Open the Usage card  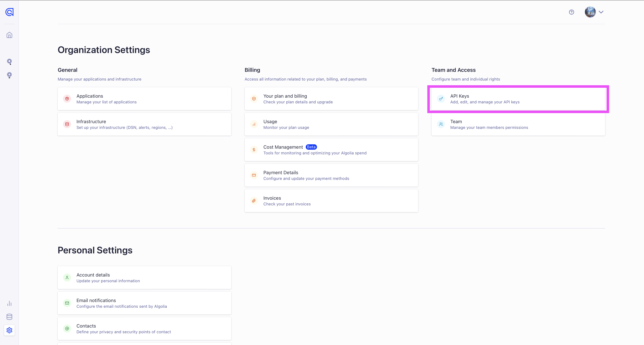(331, 124)
